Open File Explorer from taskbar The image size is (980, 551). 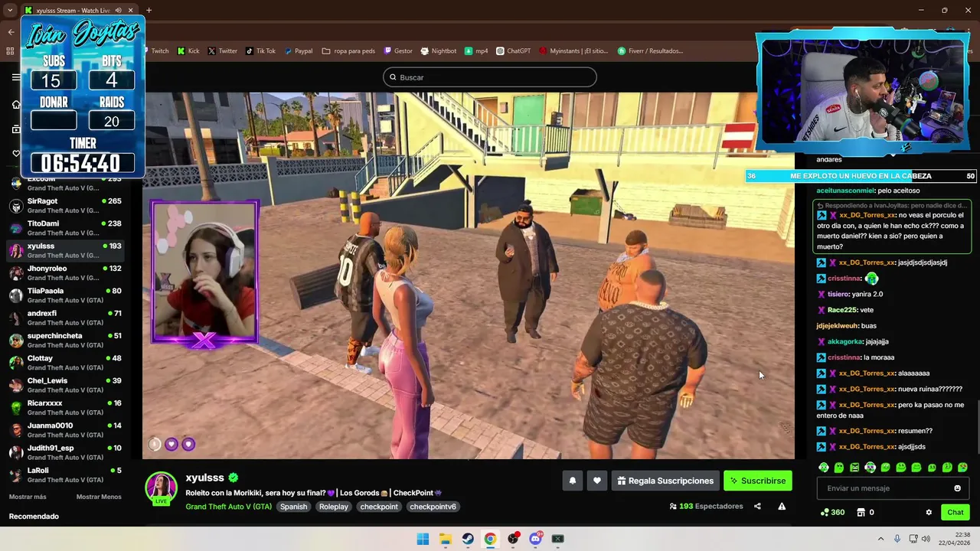tap(445, 539)
